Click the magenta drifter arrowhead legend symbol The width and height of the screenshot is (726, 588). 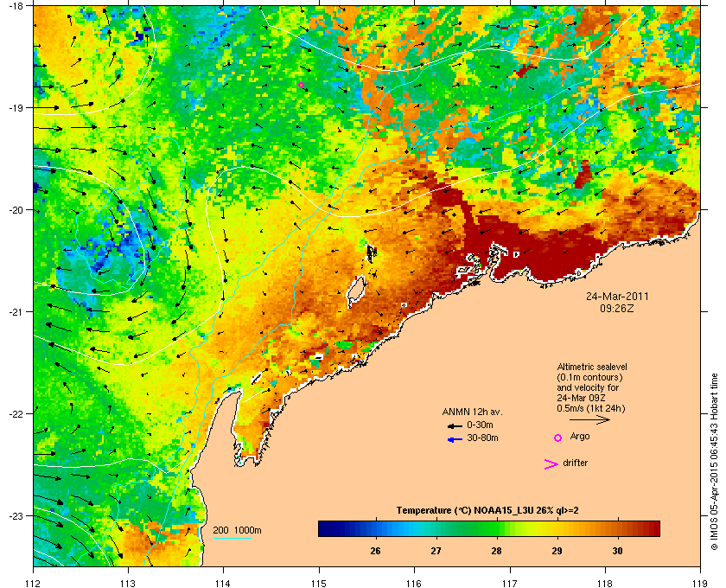(x=551, y=464)
